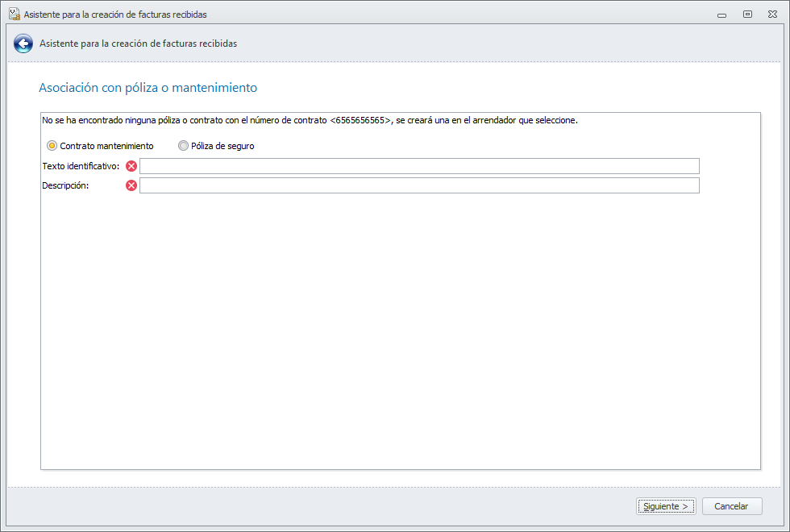
Task: Focus the Descripción input field
Action: click(x=419, y=185)
